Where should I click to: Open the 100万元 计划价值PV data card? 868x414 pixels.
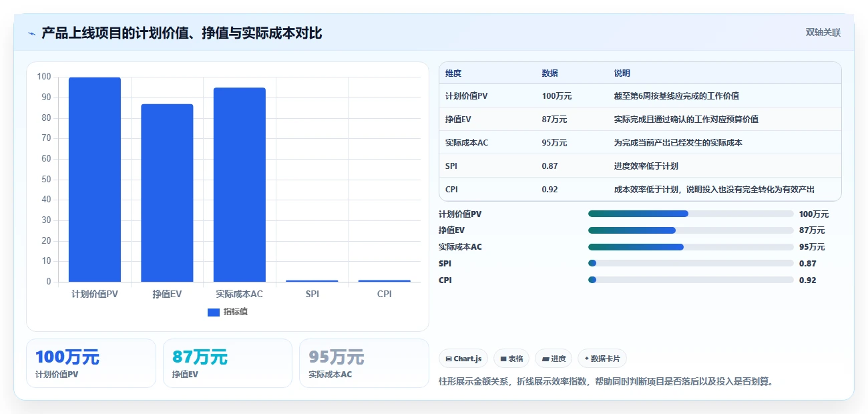point(91,363)
